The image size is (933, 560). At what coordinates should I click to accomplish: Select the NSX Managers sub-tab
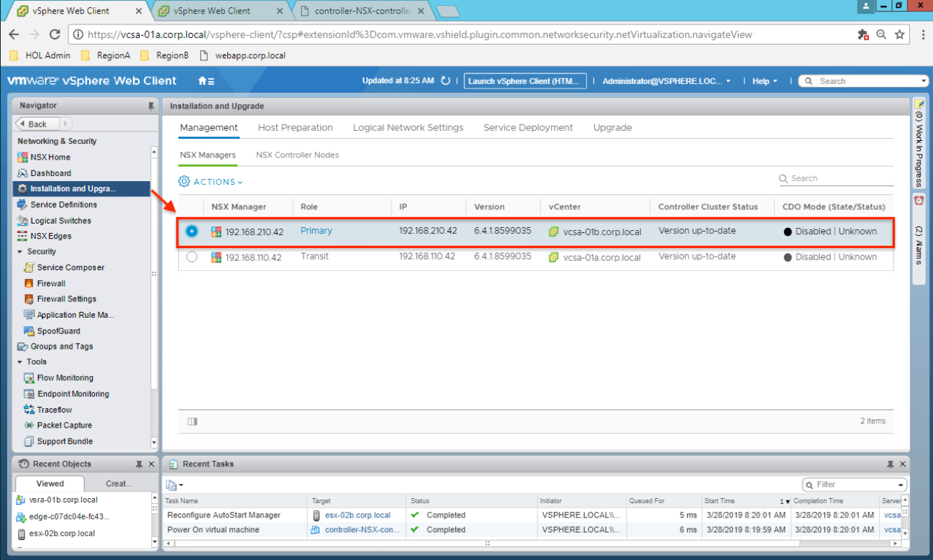coord(207,155)
